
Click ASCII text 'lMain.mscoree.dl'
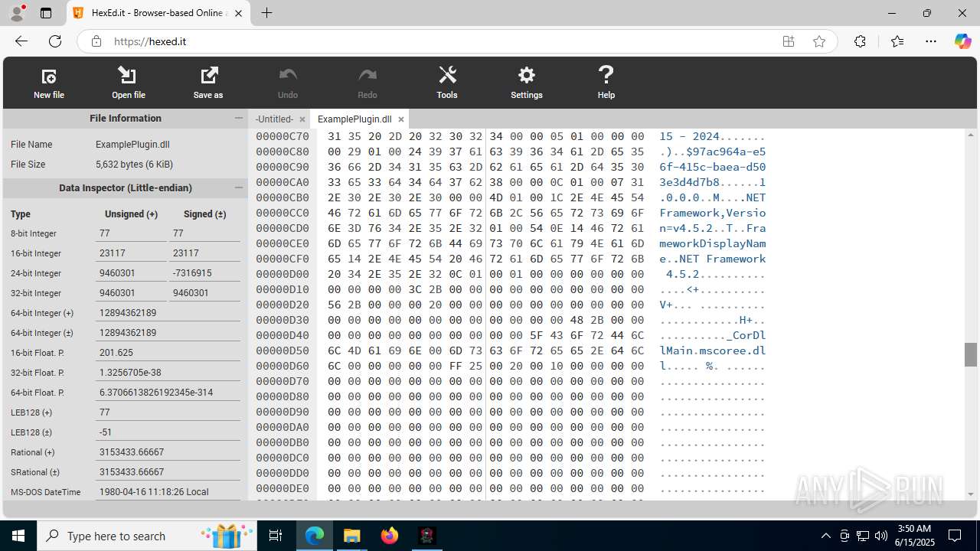click(x=713, y=350)
